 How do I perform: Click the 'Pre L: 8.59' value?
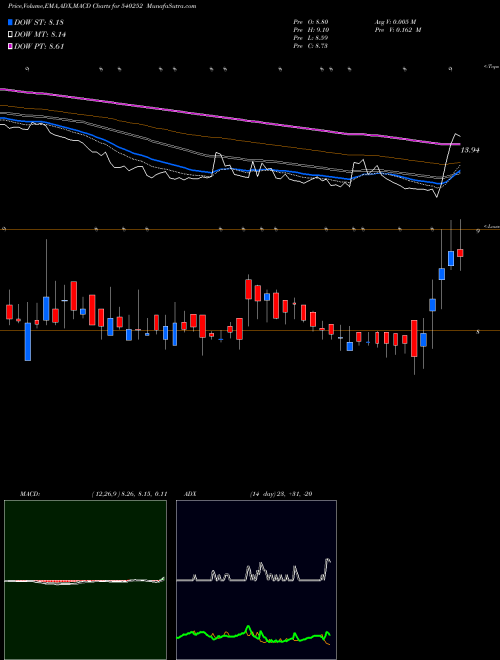(x=311, y=38)
